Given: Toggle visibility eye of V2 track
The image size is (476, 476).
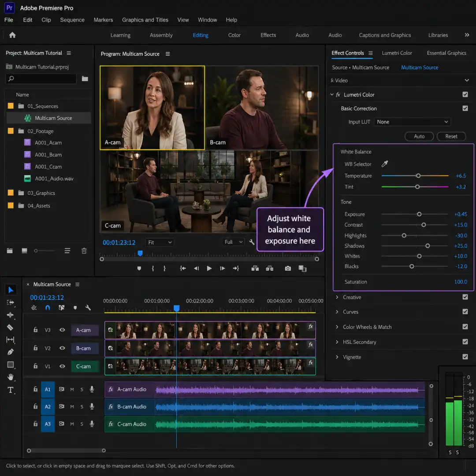Looking at the screenshot, I should tap(62, 348).
